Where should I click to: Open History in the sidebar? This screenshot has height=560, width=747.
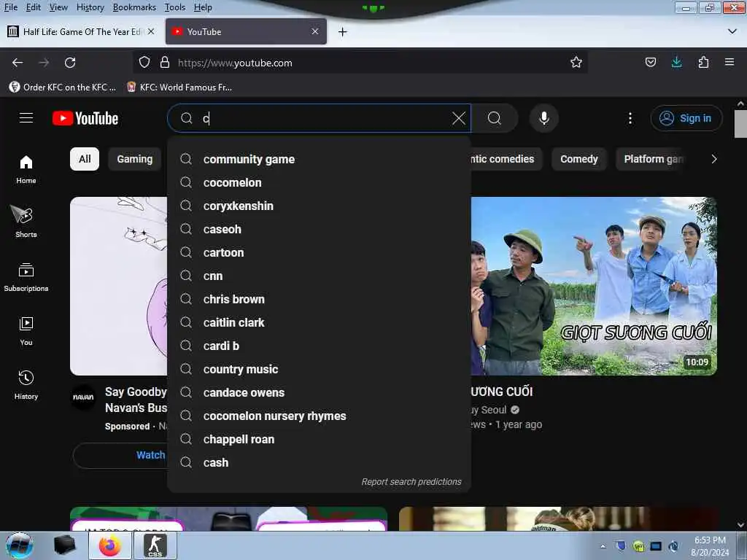click(x=26, y=385)
